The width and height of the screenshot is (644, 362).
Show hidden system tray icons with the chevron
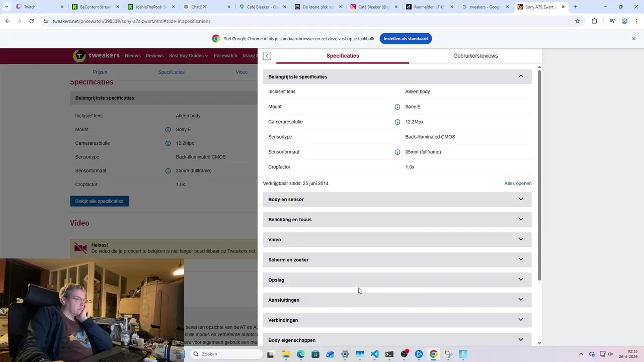click(x=581, y=354)
